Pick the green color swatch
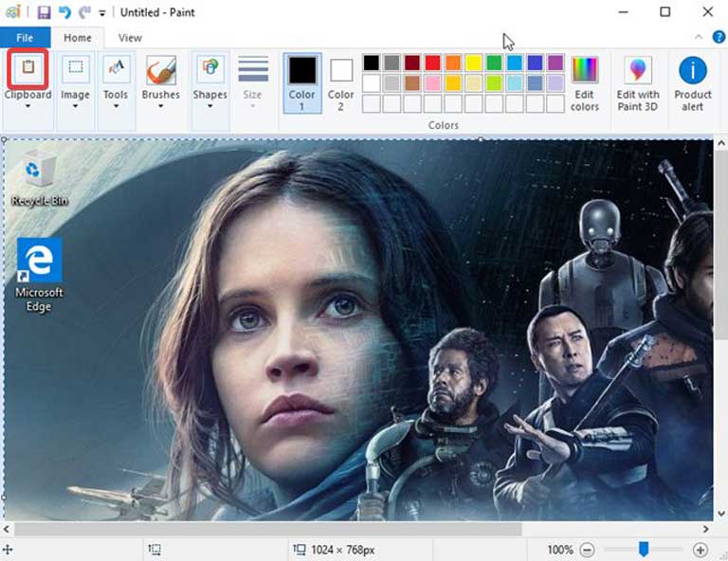 [494, 63]
